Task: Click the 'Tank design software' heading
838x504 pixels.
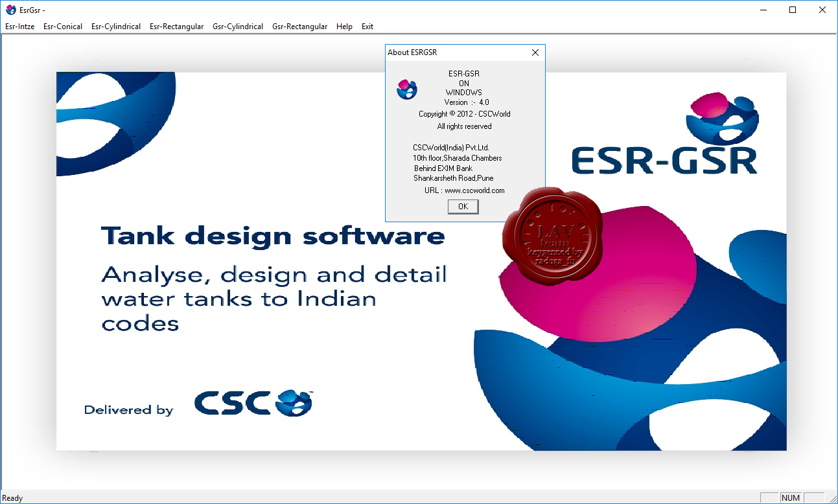Action: (x=273, y=236)
